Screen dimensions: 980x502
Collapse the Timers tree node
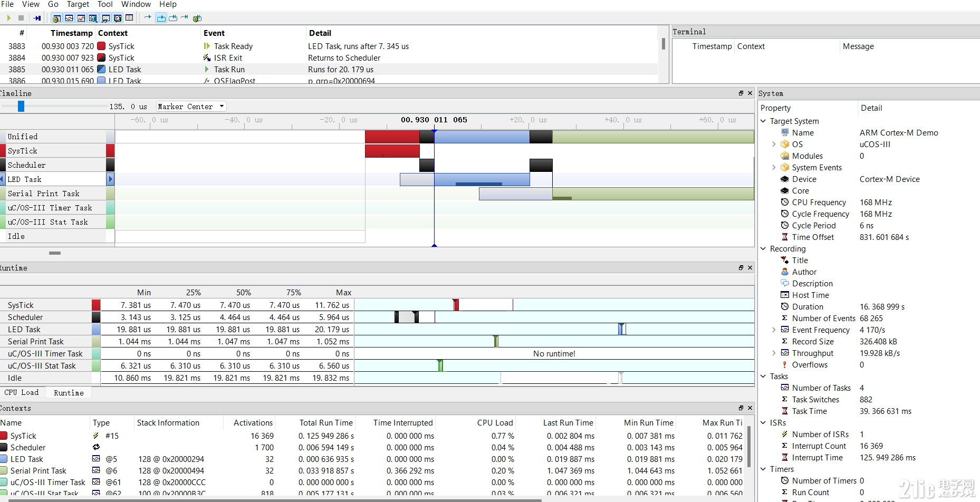click(x=763, y=469)
